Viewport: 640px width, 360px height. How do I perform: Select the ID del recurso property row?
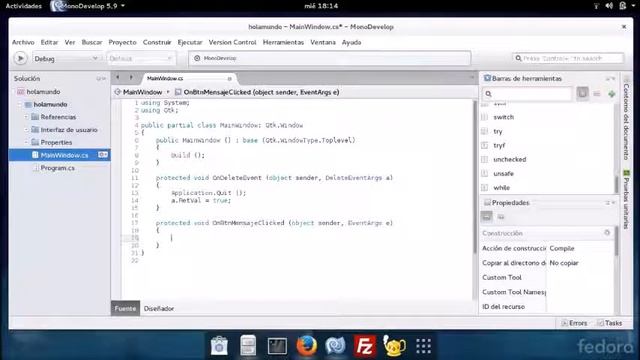click(547, 307)
